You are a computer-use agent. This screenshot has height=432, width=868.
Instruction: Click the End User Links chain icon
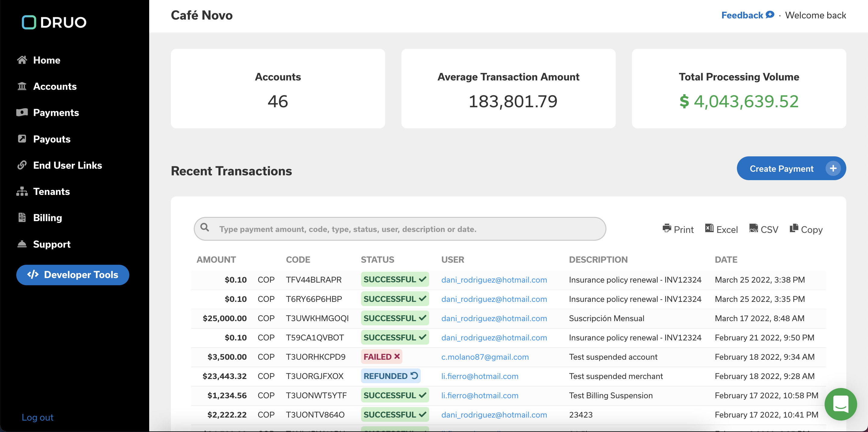click(22, 165)
